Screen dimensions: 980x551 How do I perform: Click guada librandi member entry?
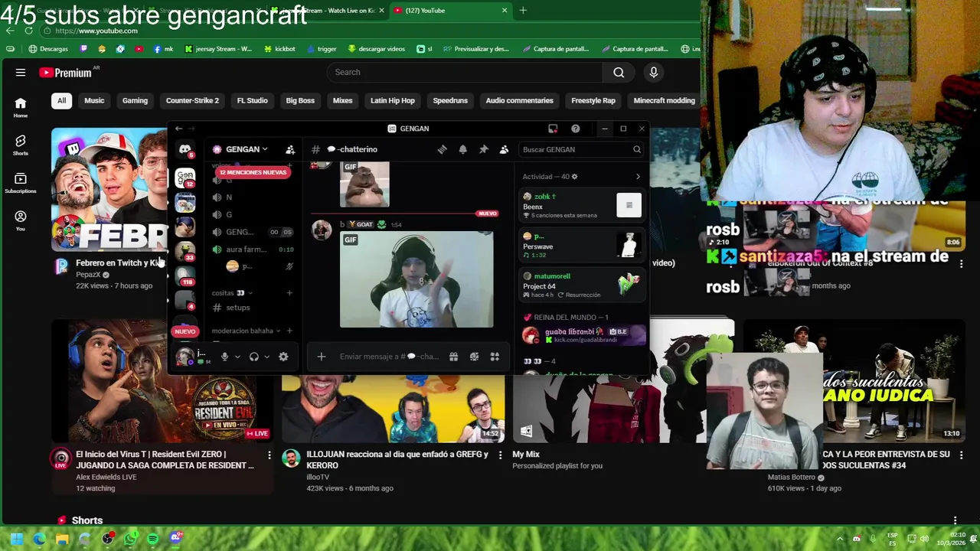(x=583, y=334)
